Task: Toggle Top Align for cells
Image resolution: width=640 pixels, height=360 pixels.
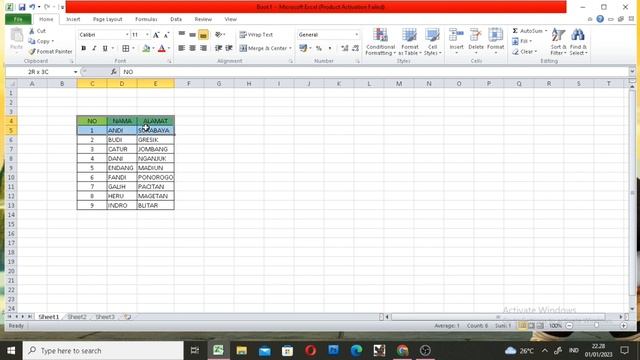Action: [182, 35]
